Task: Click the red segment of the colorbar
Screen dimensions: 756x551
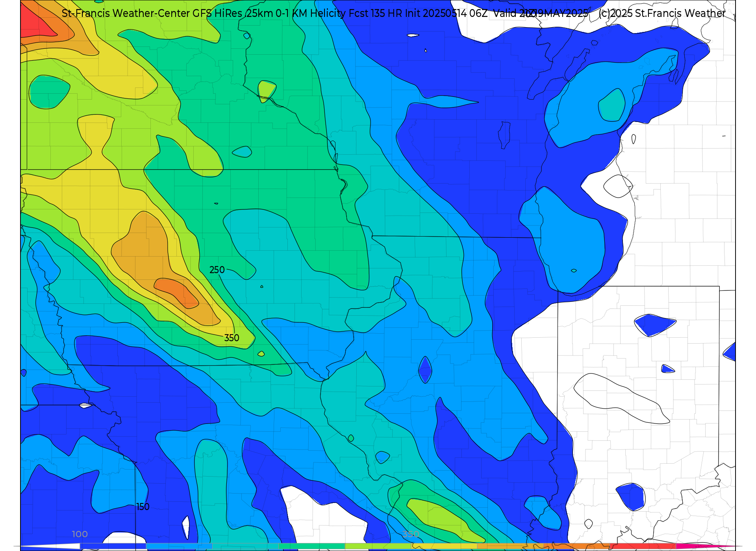Action: pyautogui.click(x=643, y=546)
